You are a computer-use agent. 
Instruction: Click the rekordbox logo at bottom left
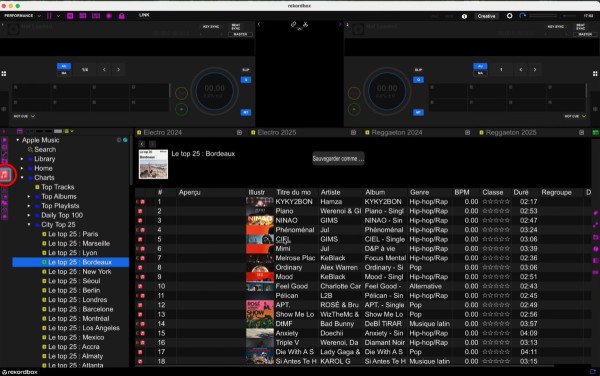[20, 372]
